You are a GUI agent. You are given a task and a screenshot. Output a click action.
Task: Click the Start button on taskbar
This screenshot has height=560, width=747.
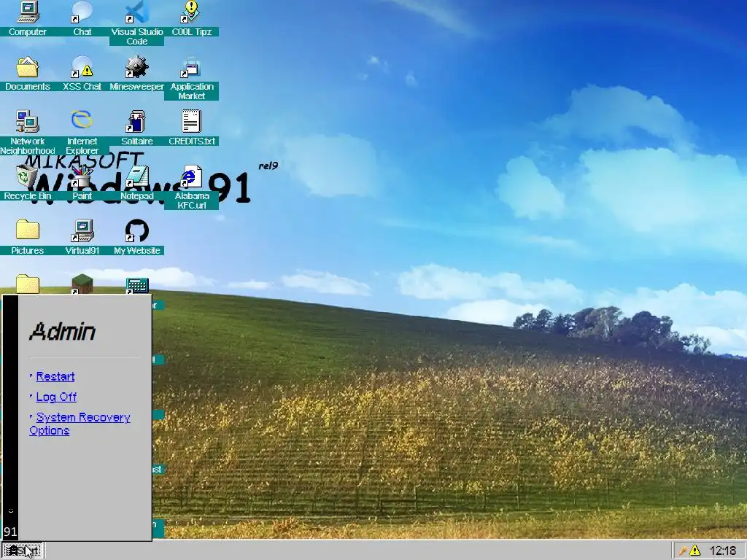[x=22, y=551]
